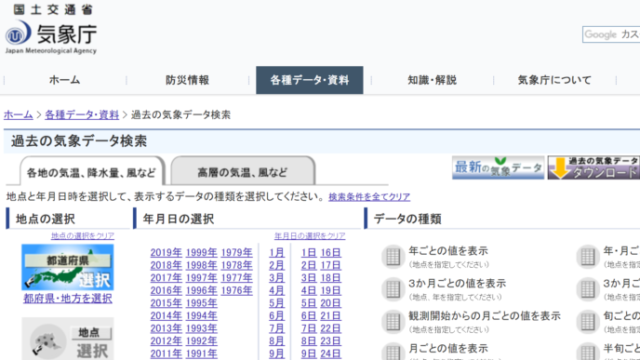Click 年ごとの値を表示 text
640x360 pixels.
[x=448, y=251]
